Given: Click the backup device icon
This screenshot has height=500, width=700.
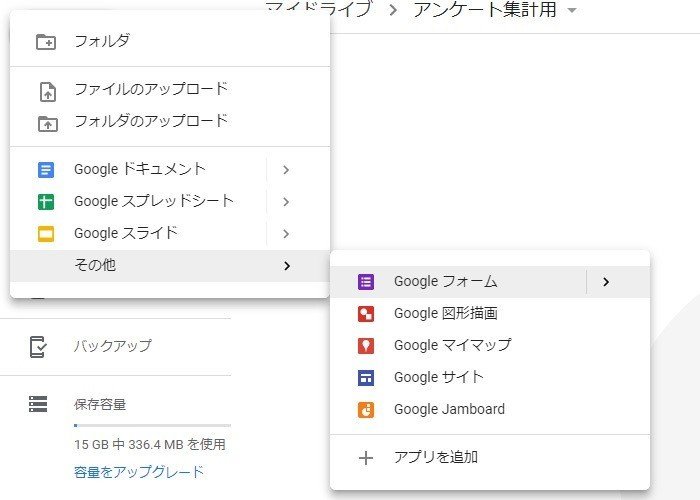Looking at the screenshot, I should (38, 347).
